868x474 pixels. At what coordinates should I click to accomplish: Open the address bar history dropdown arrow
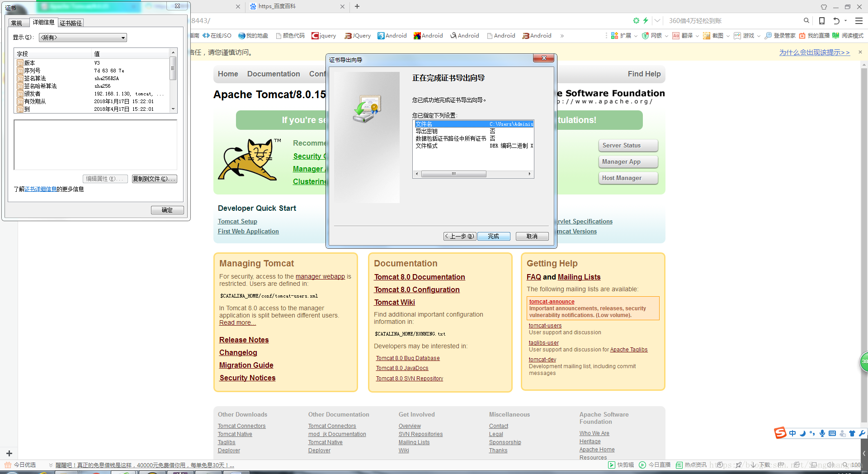pos(657,20)
